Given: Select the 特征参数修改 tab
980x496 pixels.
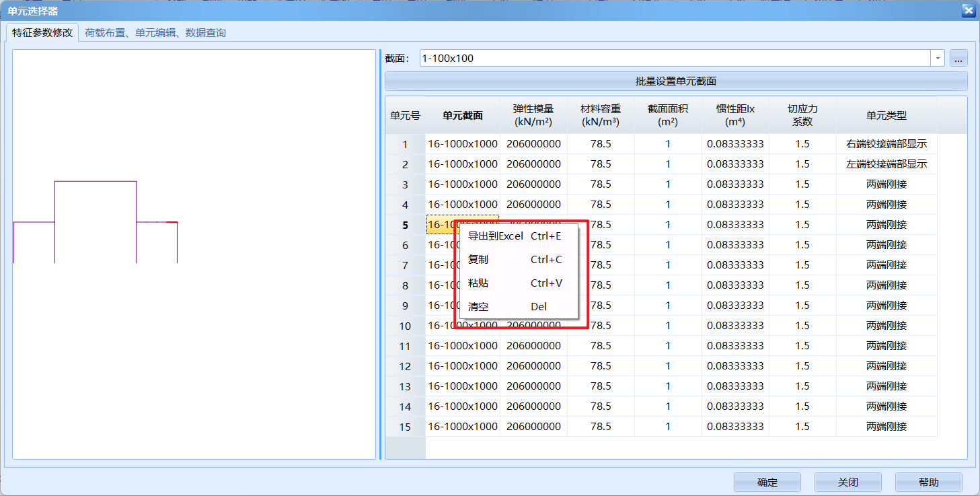Looking at the screenshot, I should point(42,32).
